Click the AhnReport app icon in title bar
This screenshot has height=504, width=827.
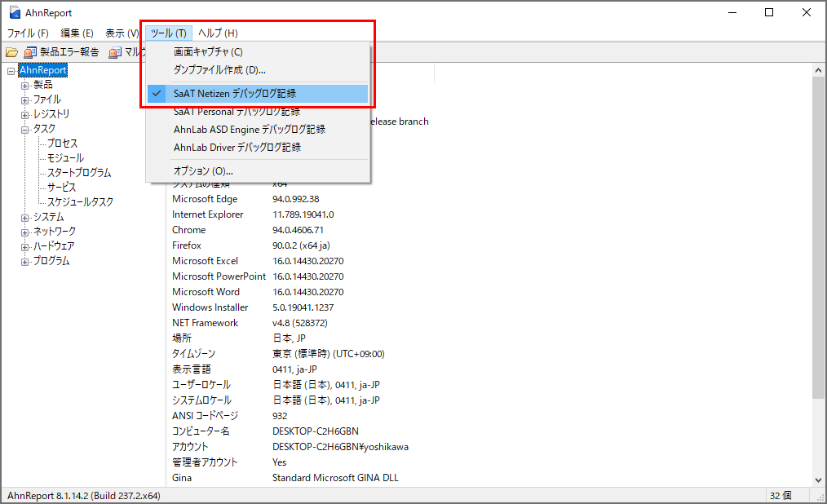(x=15, y=13)
